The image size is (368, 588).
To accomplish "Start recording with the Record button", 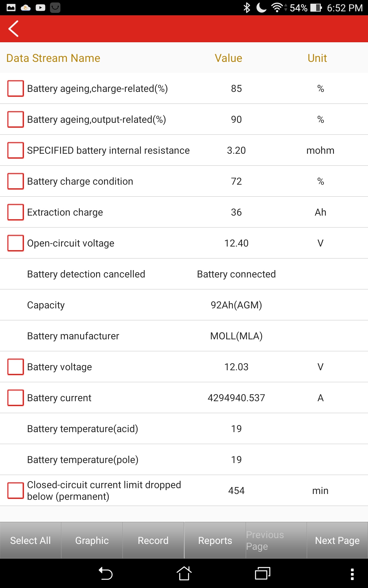I will tap(153, 541).
